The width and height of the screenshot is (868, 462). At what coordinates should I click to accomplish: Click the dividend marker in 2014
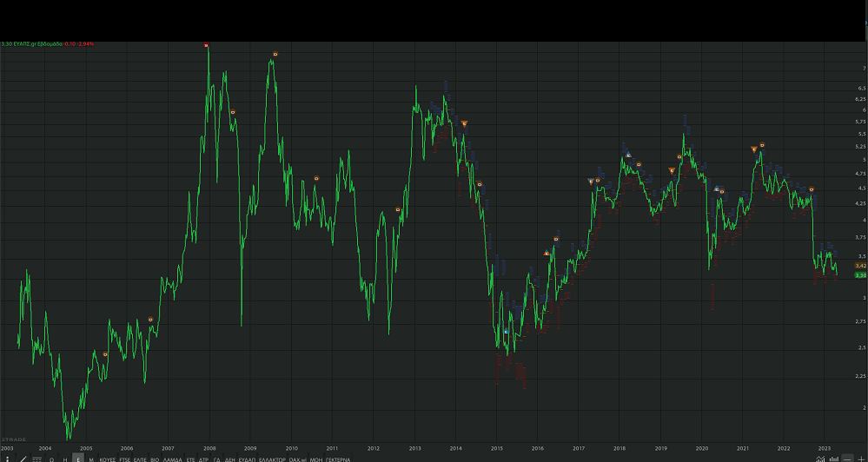click(x=480, y=184)
